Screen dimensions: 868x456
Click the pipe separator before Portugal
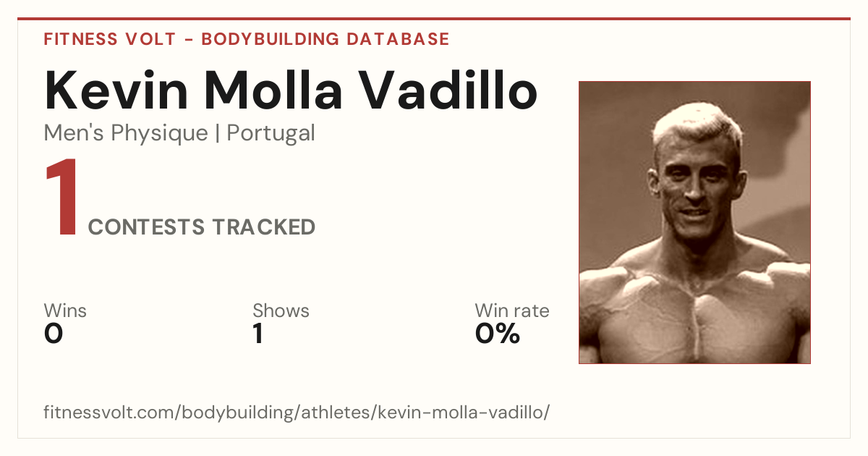point(218,134)
